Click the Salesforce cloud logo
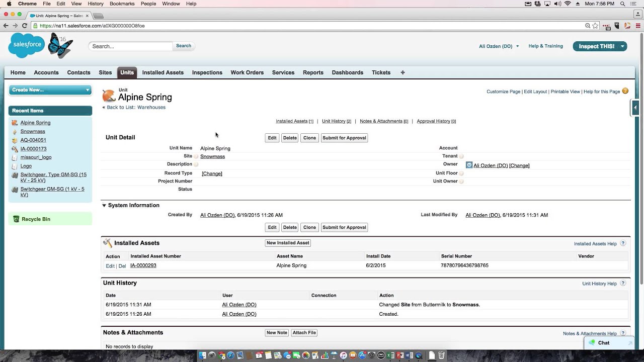The image size is (644, 362). pos(26,45)
